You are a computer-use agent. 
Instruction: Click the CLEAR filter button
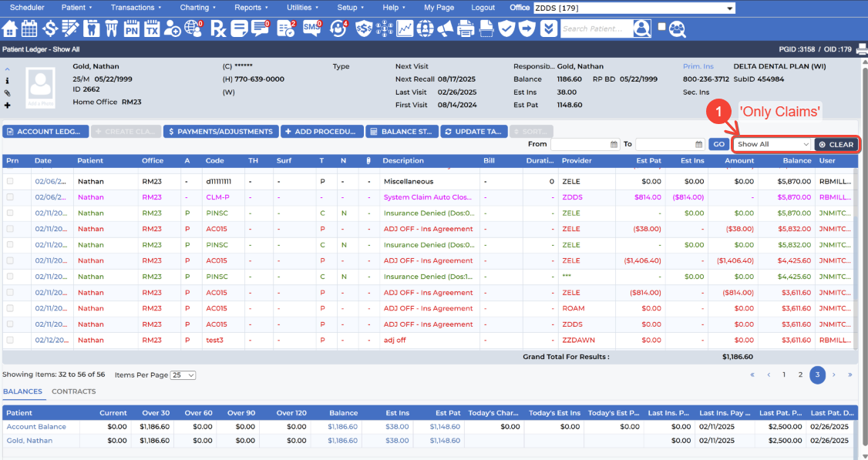click(x=836, y=143)
